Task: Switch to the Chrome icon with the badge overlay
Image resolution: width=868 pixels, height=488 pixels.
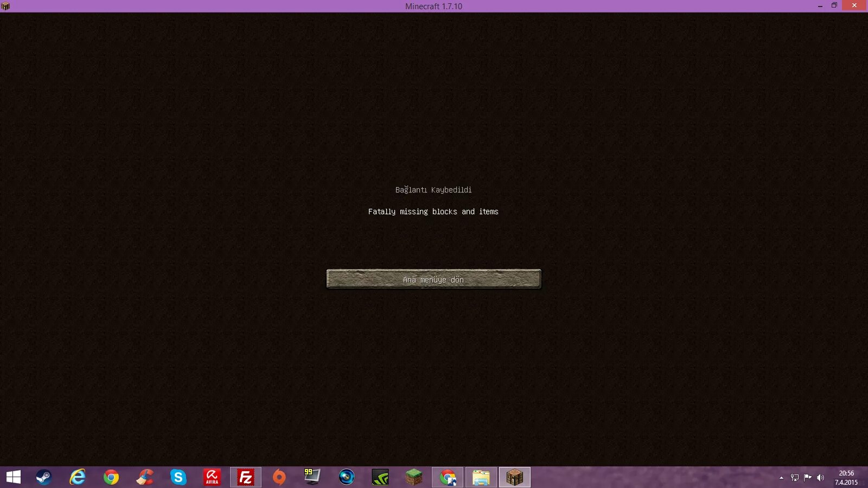Action: tap(448, 477)
